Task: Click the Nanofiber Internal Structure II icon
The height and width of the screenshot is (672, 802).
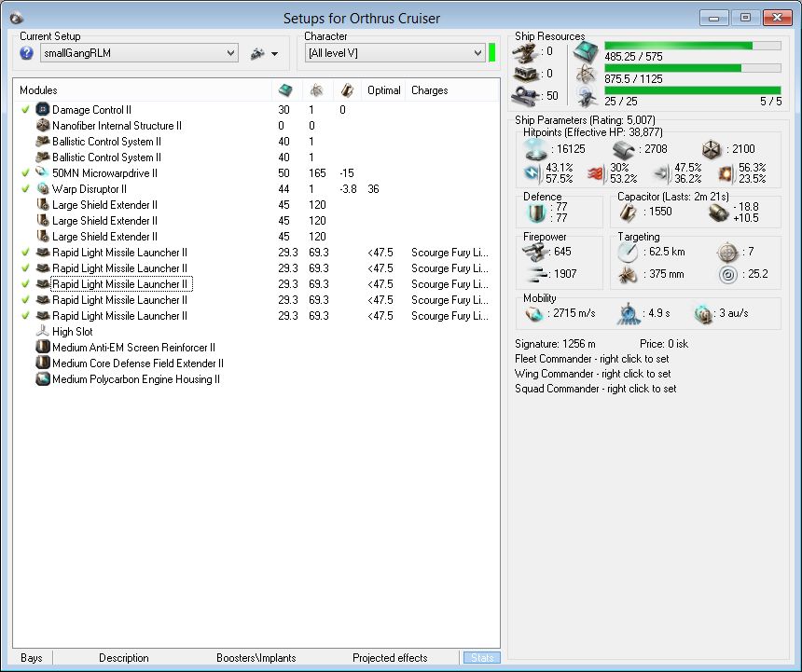Action: [43, 125]
